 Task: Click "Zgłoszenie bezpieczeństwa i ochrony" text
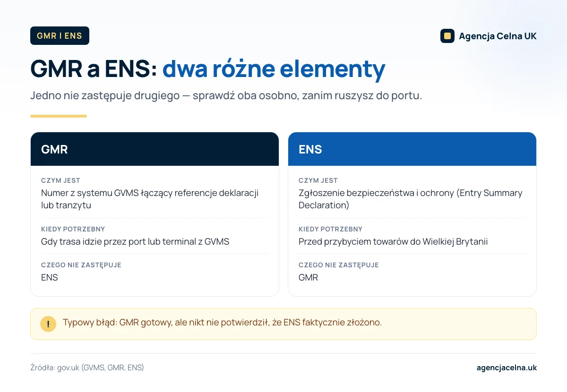click(x=376, y=193)
